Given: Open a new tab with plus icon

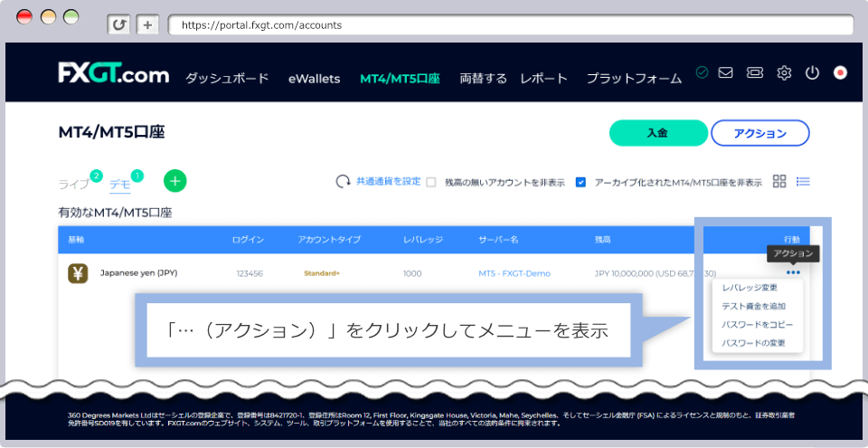Looking at the screenshot, I should tap(147, 25).
